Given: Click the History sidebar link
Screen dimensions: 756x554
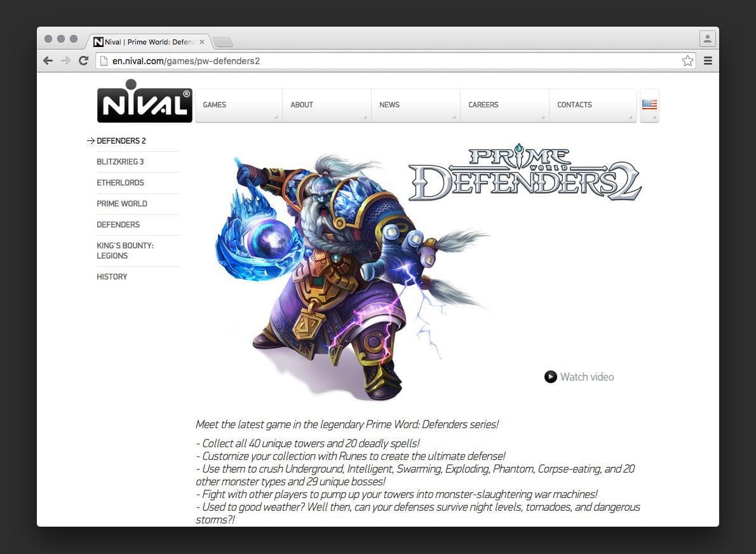Looking at the screenshot, I should pos(112,277).
